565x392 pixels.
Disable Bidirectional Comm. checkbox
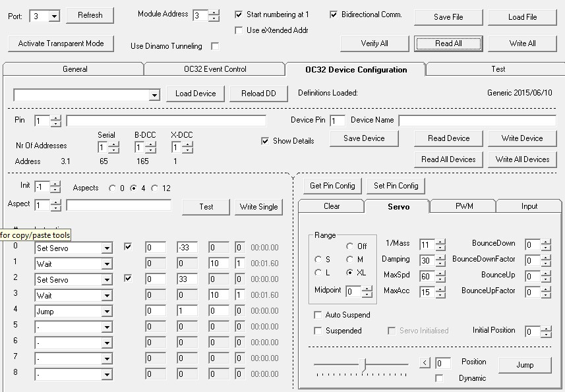click(334, 14)
